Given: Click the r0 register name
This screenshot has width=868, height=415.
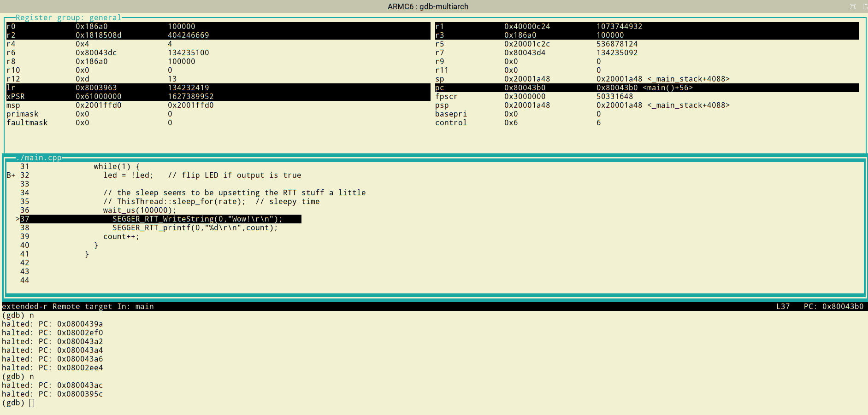Looking at the screenshot, I should coord(11,27).
